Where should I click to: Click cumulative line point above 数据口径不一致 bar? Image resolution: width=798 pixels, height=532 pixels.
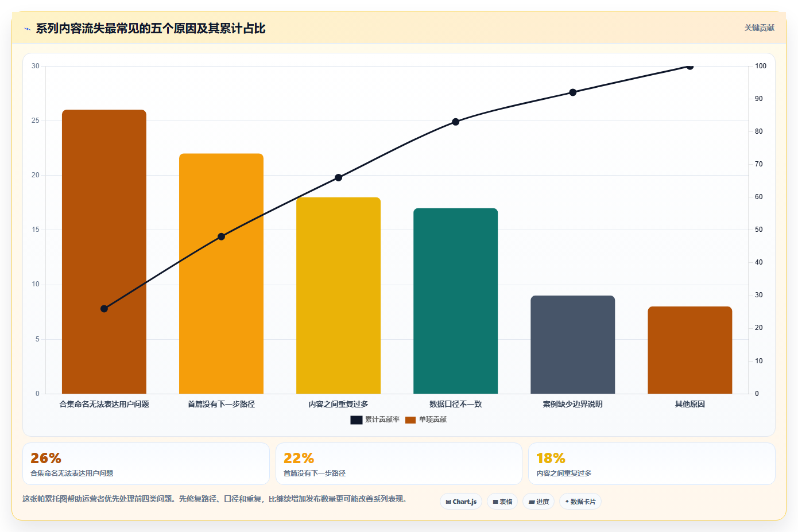455,122
